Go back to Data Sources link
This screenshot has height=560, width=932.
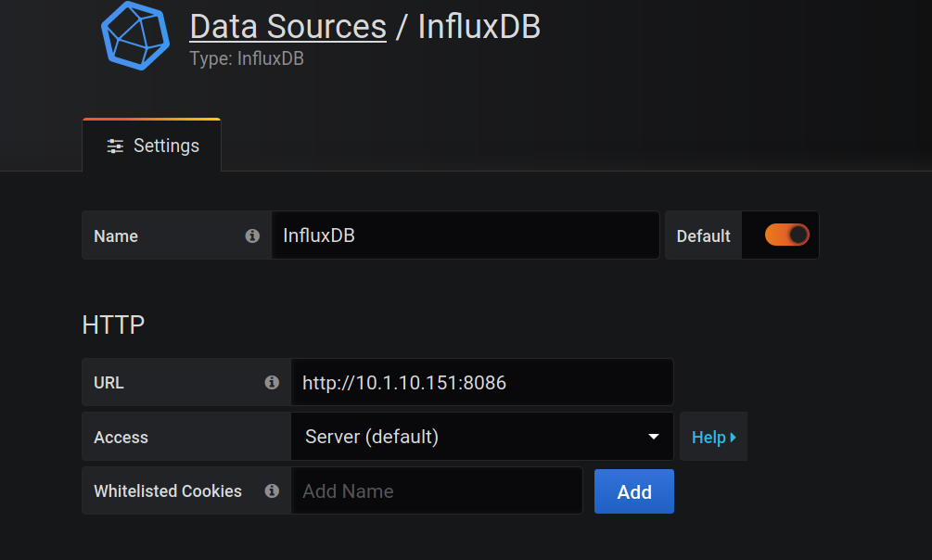tap(287, 27)
